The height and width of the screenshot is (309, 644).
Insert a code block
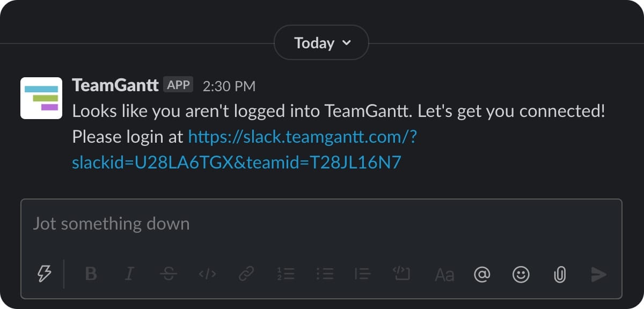401,274
